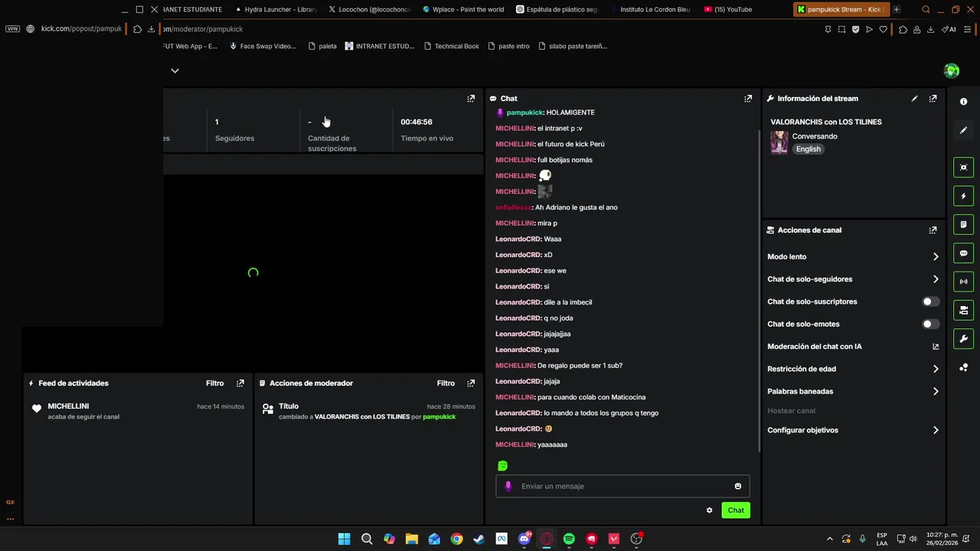
Task: Click the green emote icon above the message box
Action: click(502, 465)
